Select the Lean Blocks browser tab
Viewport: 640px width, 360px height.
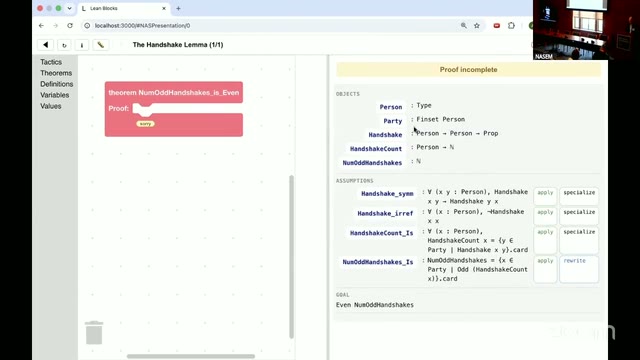[124, 8]
